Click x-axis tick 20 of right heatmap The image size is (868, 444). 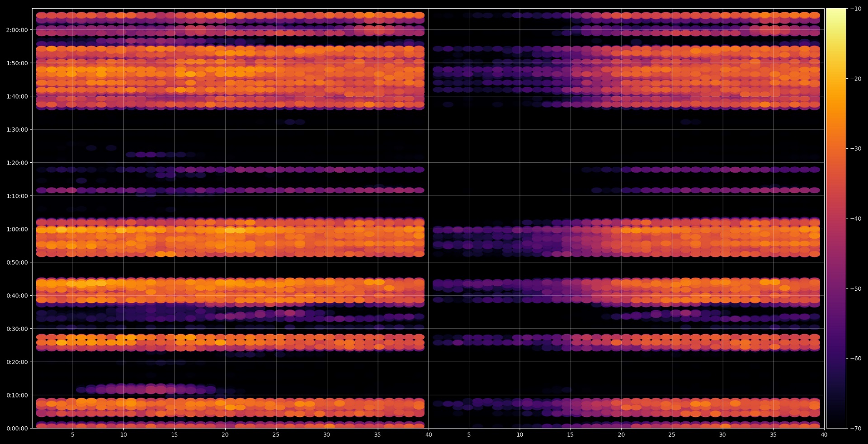(x=621, y=435)
